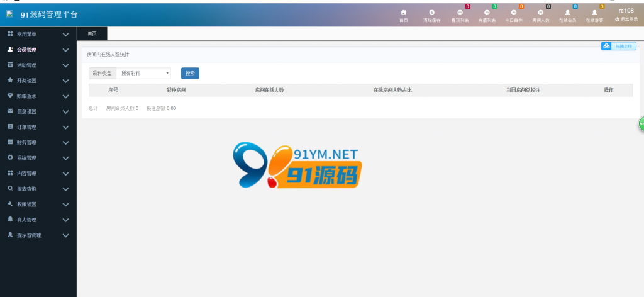Click the rc108 username
644x297 pixels.
point(626,11)
